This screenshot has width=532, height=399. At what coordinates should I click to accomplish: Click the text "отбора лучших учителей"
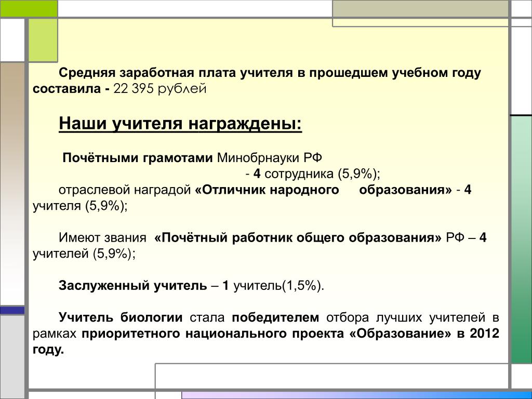406,318
